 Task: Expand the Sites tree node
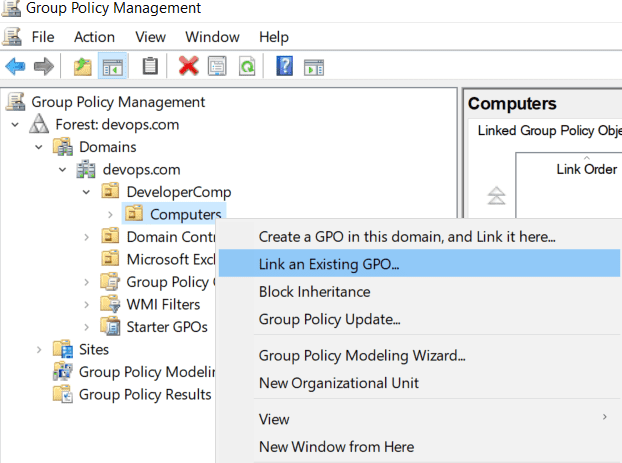pos(39,350)
